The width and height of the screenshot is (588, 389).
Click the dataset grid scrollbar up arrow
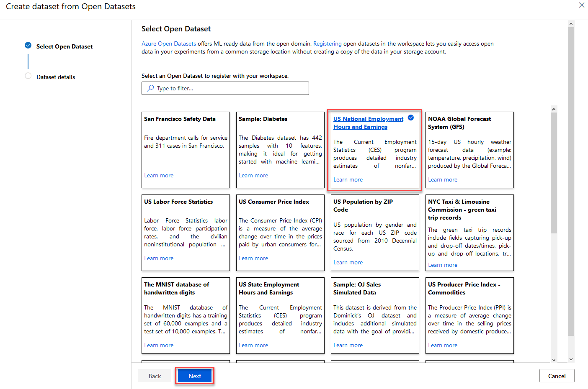coord(554,109)
